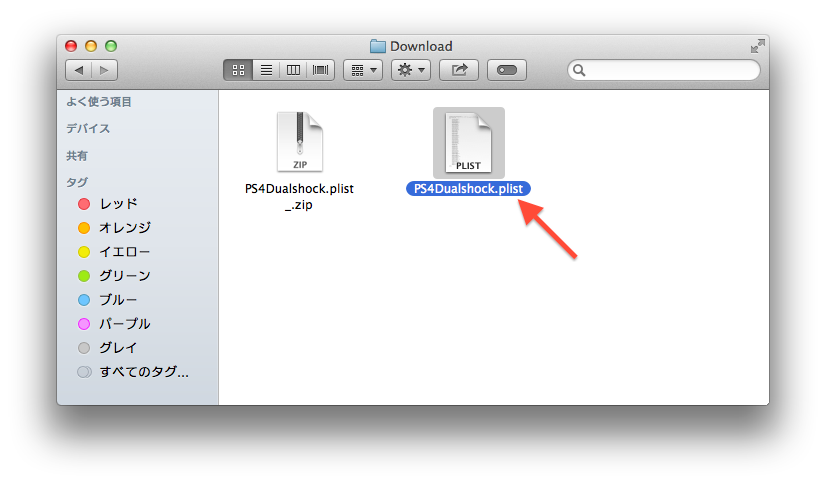Viewport: 826px width, 484px height.
Task: Expand the 共有 sidebar section
Action: tap(77, 156)
